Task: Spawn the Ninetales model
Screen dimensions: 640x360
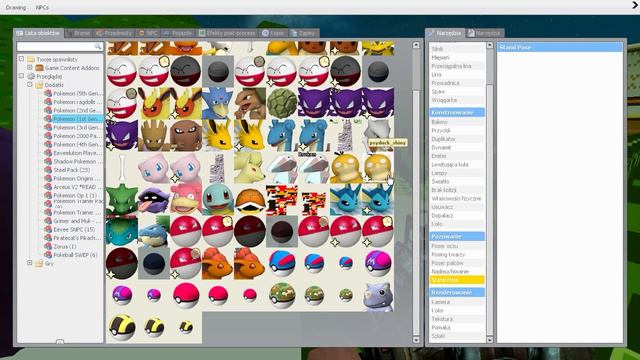Action: (250, 168)
